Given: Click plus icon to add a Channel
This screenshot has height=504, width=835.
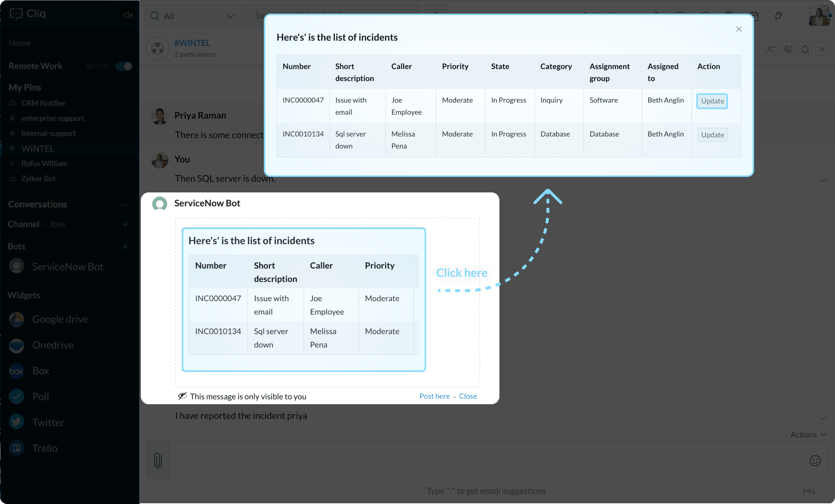Looking at the screenshot, I should (125, 224).
